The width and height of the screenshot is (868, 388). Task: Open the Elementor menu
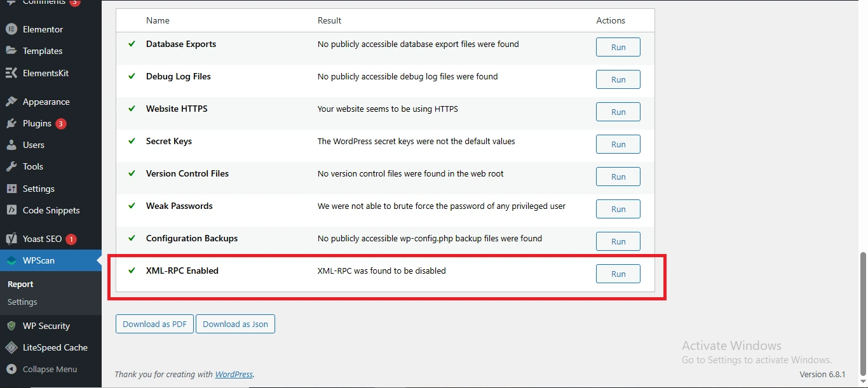point(51,29)
